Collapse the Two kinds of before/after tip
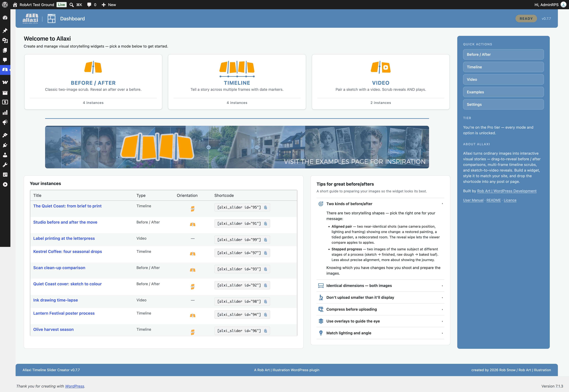This screenshot has width=569, height=392. click(x=380, y=204)
